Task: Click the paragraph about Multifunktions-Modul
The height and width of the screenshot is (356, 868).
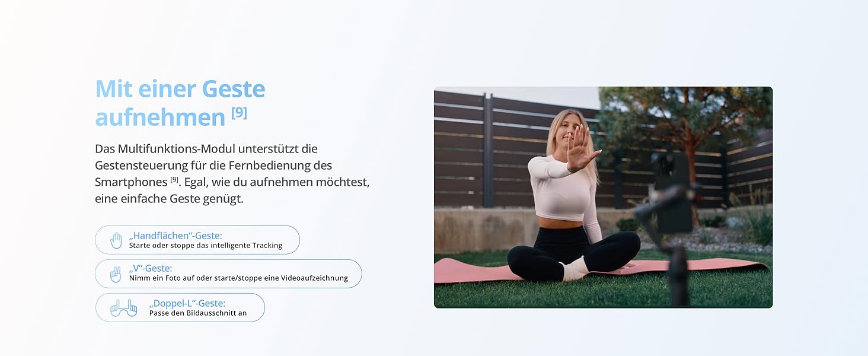Action: point(232,173)
